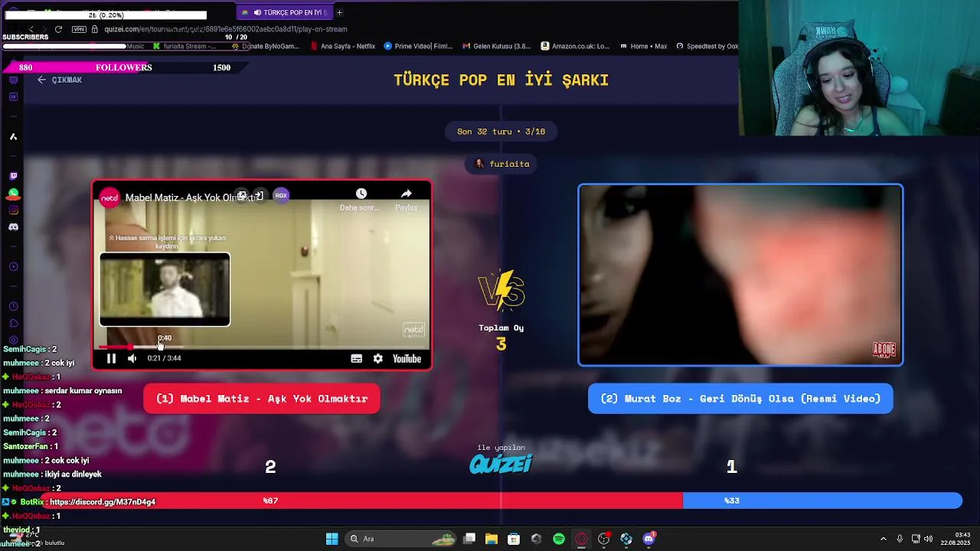Image resolution: width=980 pixels, height=551 pixels.
Task: Open WhatsApp in the browser sidebar
Action: [x=13, y=194]
